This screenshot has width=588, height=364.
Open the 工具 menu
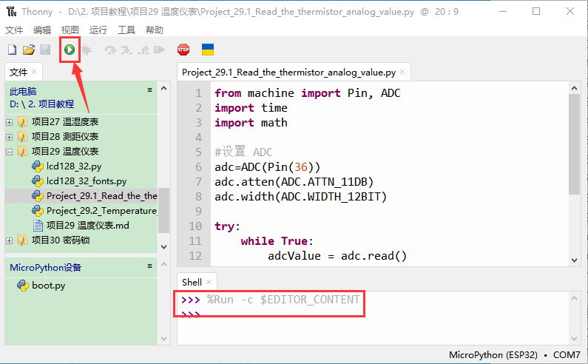point(126,30)
